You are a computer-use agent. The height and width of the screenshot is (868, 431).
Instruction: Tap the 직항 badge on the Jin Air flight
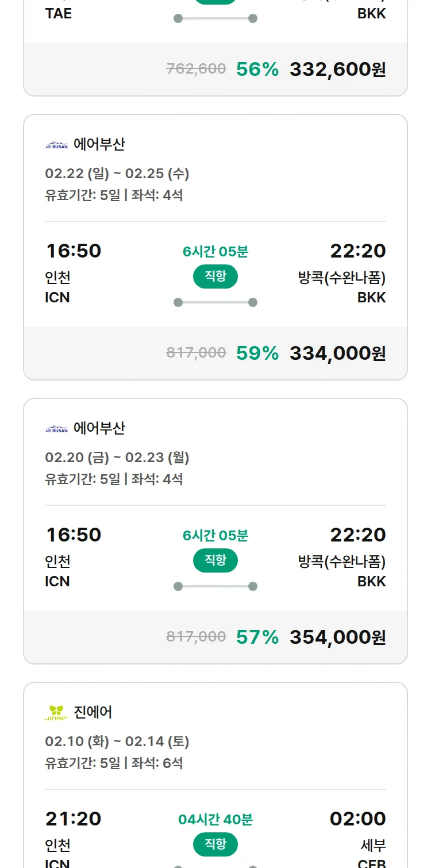click(215, 844)
